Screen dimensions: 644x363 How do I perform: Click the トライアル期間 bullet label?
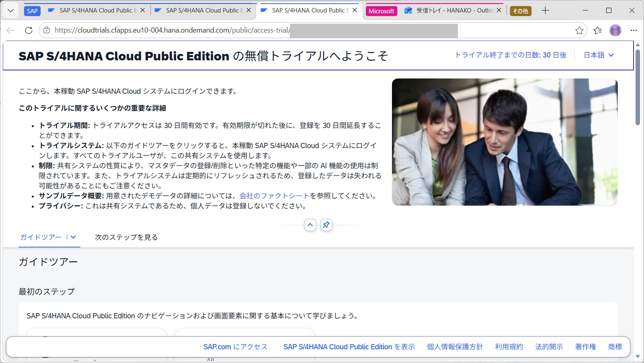tap(64, 126)
